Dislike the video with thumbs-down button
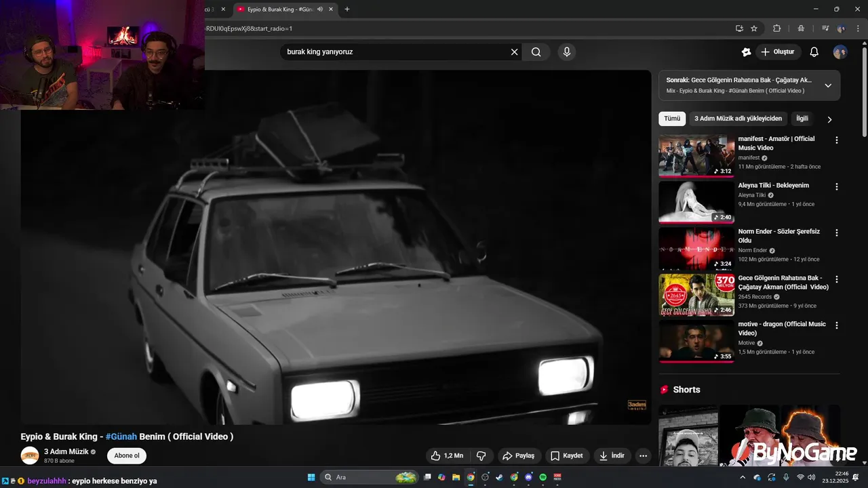This screenshot has height=488, width=868. point(481,455)
